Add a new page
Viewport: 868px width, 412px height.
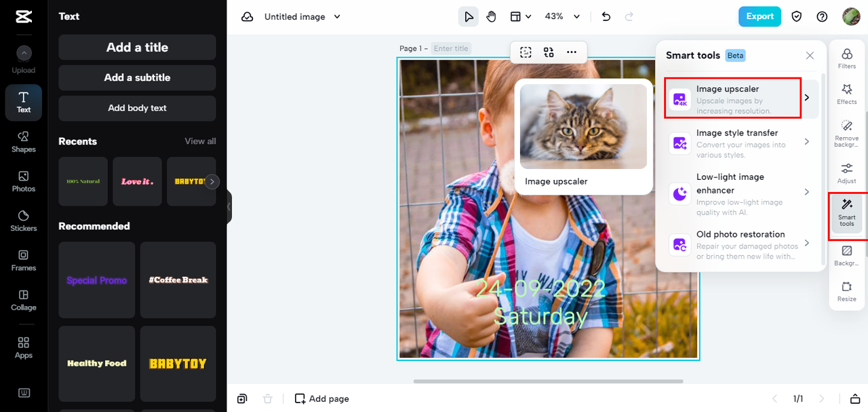tap(321, 398)
